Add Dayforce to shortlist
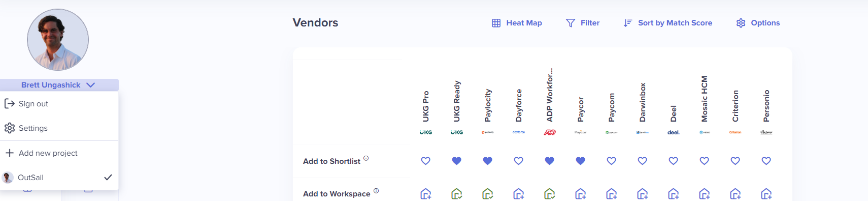 pos(519,161)
